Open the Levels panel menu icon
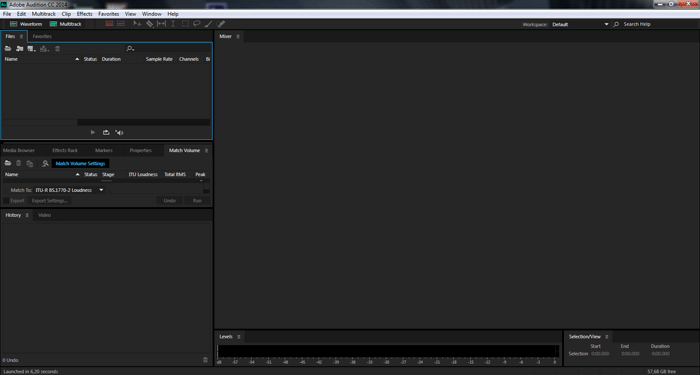Viewport: 700px width, 375px height. pos(239,337)
